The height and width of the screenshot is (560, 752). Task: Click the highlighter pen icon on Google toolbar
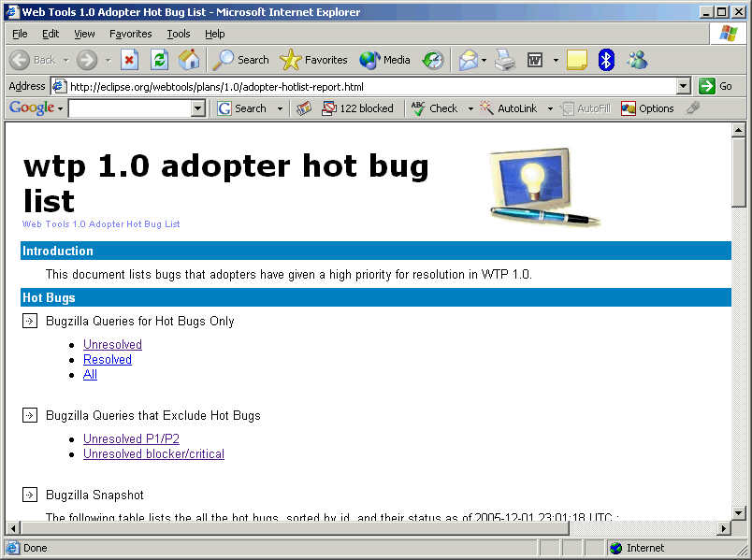coord(692,108)
